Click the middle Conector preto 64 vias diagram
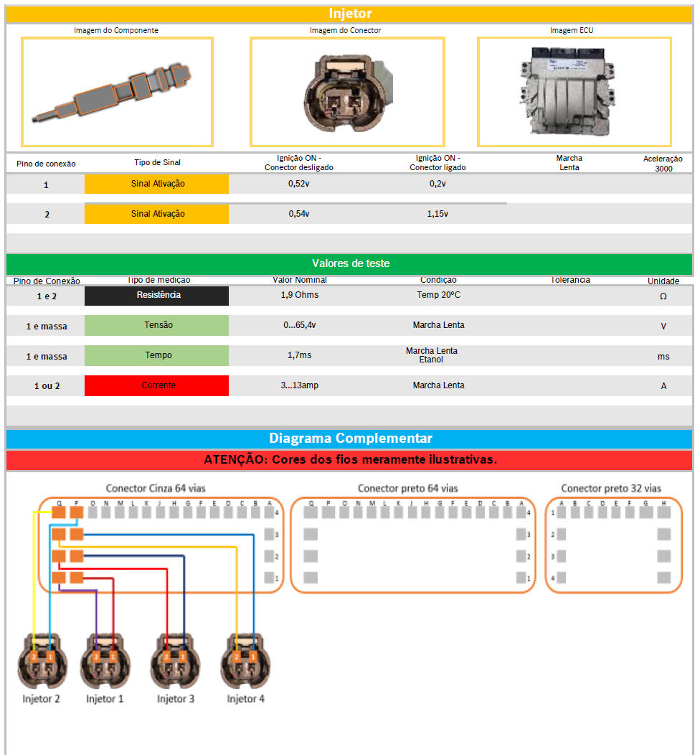The height and width of the screenshot is (755, 700). 412,545
